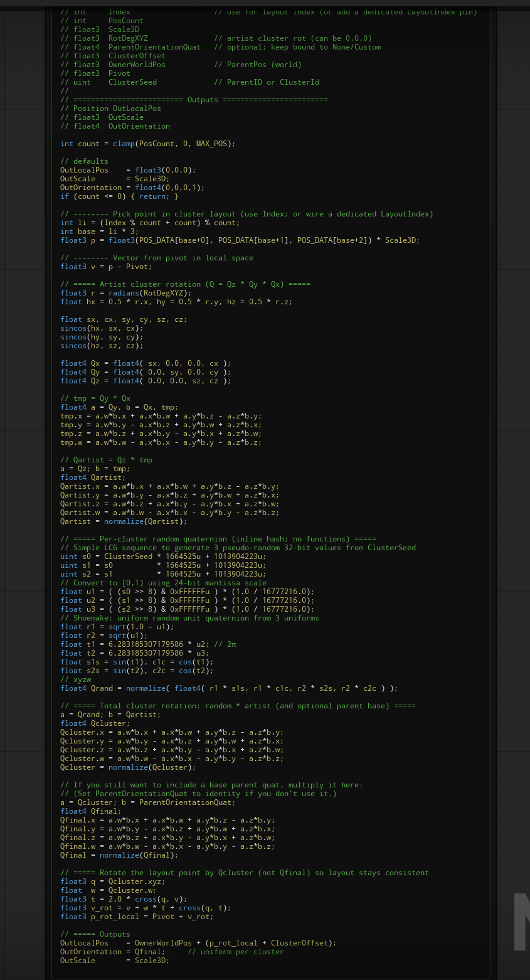The image size is (530, 980).
Task: Click the final 'OutScale = Scale3D' line
Action: pyautogui.click(x=115, y=961)
